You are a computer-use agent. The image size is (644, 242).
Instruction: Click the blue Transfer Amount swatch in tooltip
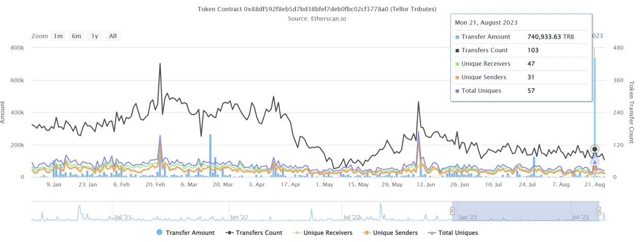pyautogui.click(x=458, y=37)
